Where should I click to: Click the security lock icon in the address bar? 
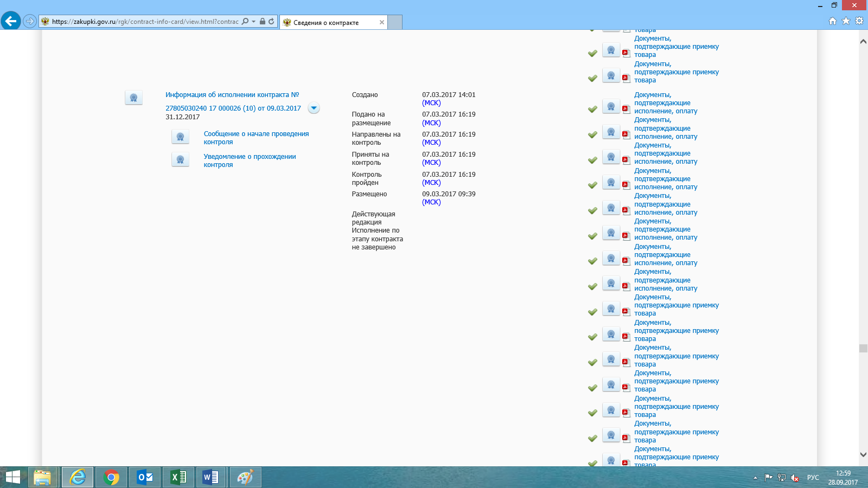coord(263,22)
